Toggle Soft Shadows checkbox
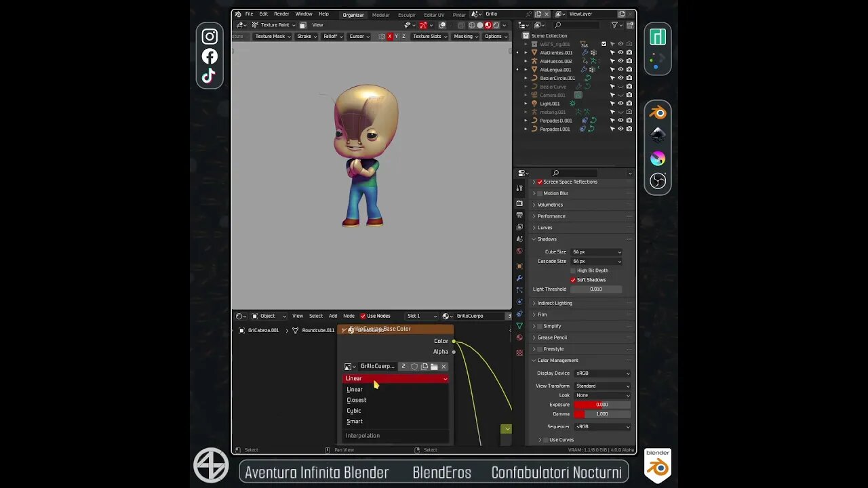 (573, 280)
